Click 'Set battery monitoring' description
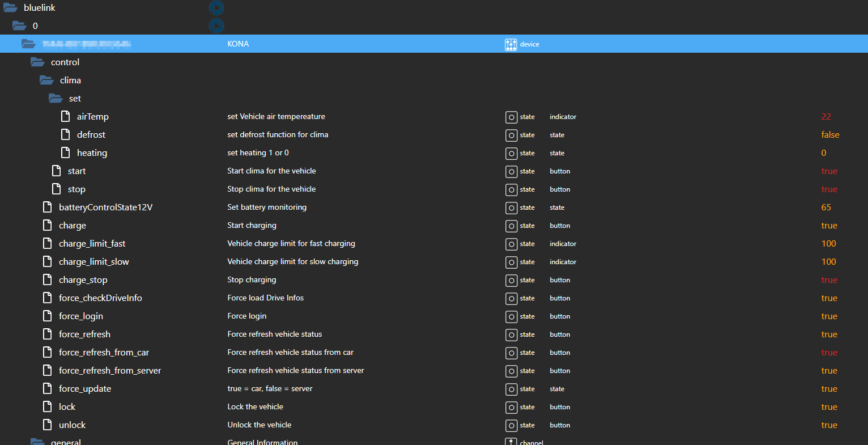The height and width of the screenshot is (445, 868). pyautogui.click(x=267, y=207)
